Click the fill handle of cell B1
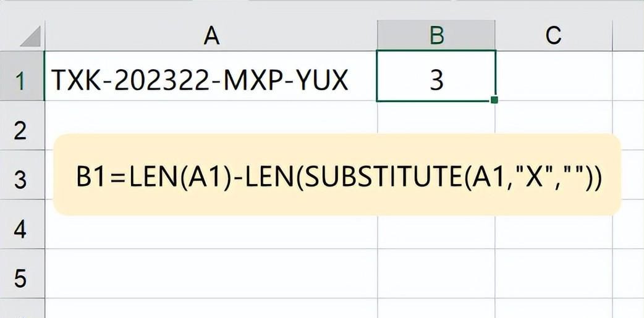644x318 pixels. coord(494,99)
